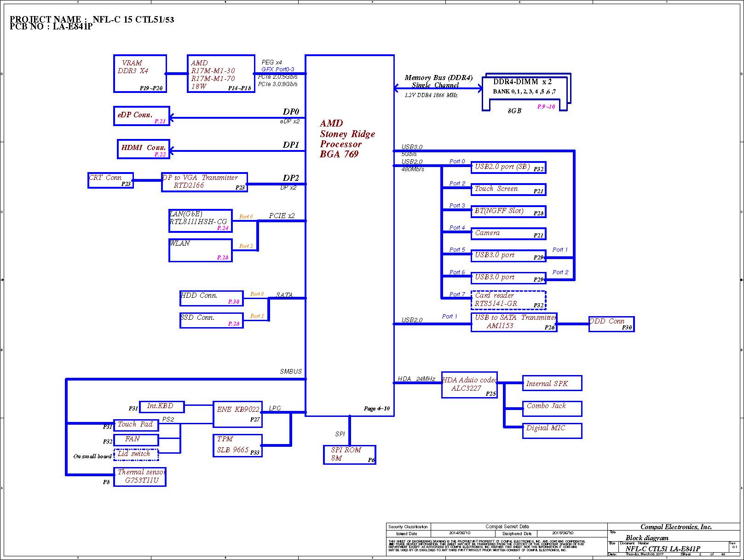Click the Thermal sensor G753T11U block

(140, 477)
